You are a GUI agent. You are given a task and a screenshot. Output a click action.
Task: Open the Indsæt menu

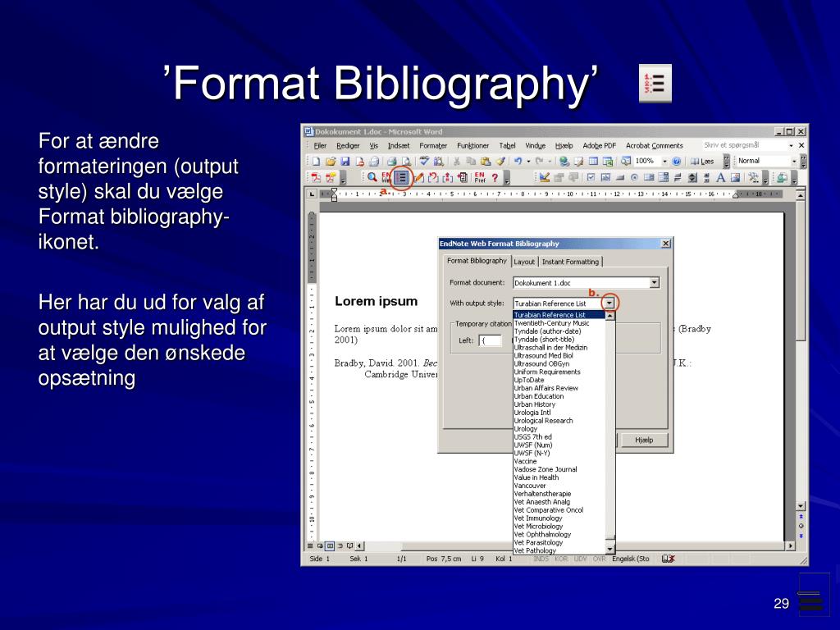point(399,145)
